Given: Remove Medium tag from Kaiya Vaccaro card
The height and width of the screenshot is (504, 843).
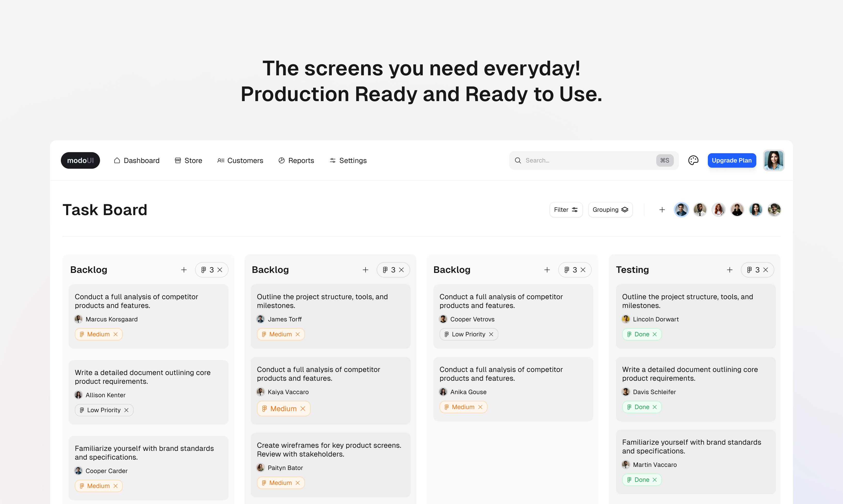Looking at the screenshot, I should tap(303, 409).
